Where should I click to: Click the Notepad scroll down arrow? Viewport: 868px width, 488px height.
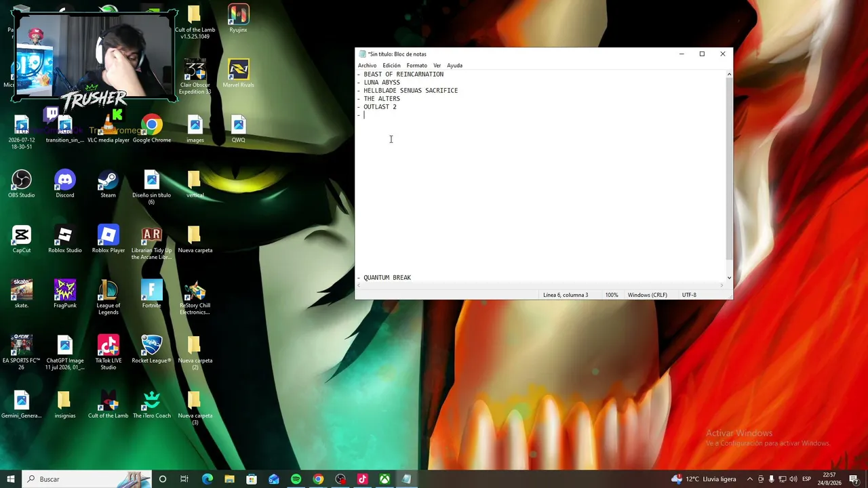[729, 277]
